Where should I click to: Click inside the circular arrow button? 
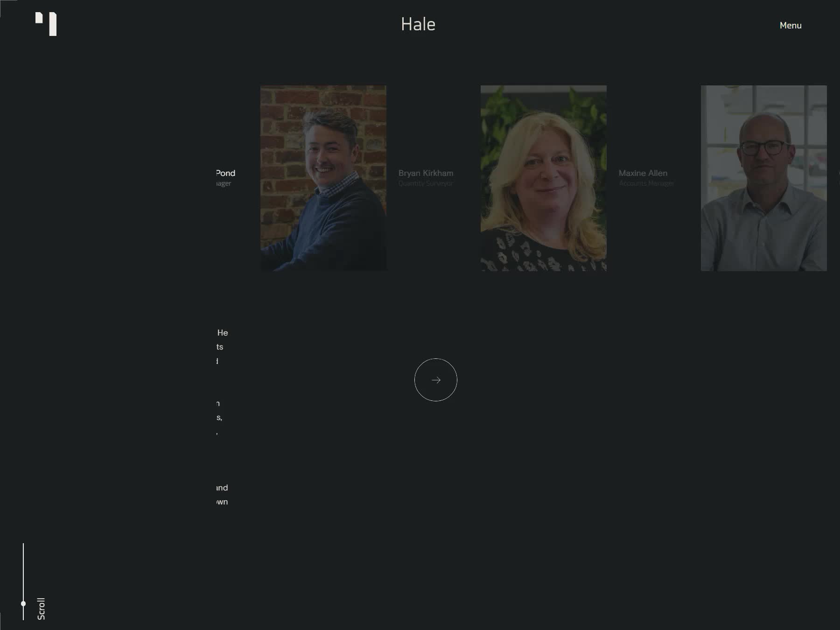coord(436,380)
